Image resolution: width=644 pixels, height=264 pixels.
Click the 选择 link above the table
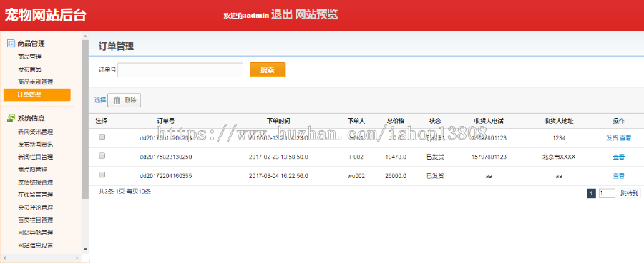click(100, 100)
